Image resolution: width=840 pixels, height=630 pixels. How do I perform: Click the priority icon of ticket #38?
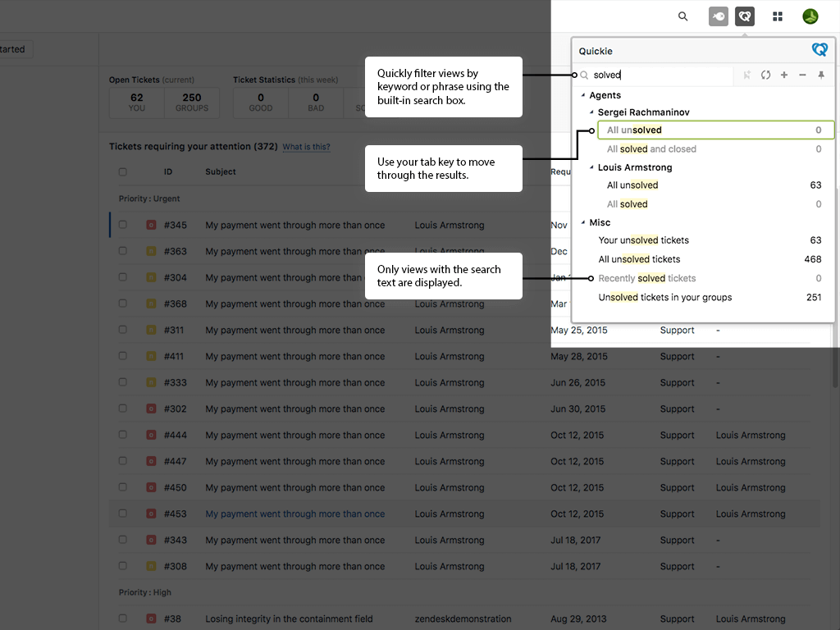pos(151,619)
